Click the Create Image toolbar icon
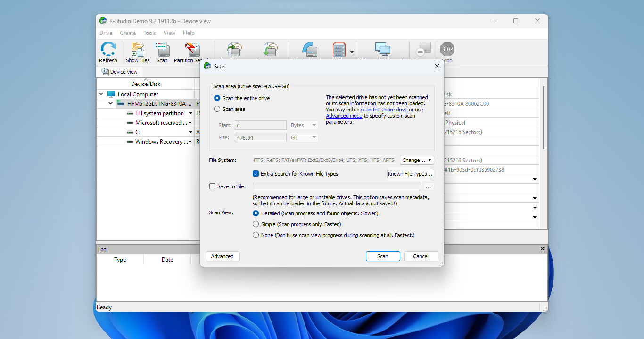644x339 pixels. click(234, 50)
